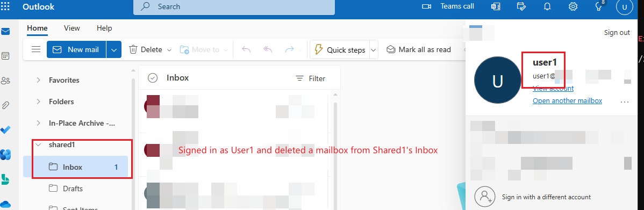Click Sign out in account panel
This screenshot has width=644, height=210.
[617, 32]
